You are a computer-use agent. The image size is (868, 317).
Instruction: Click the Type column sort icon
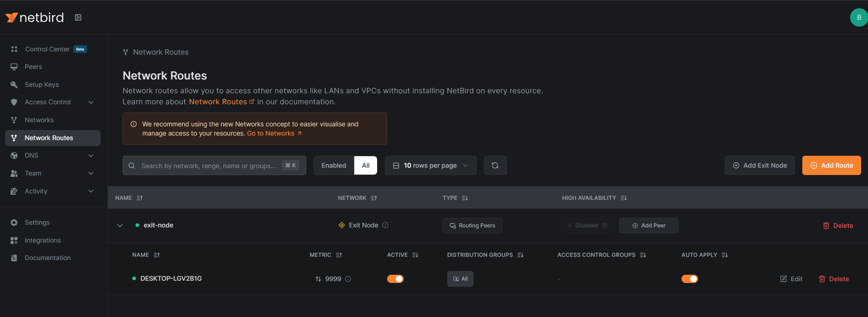point(465,198)
